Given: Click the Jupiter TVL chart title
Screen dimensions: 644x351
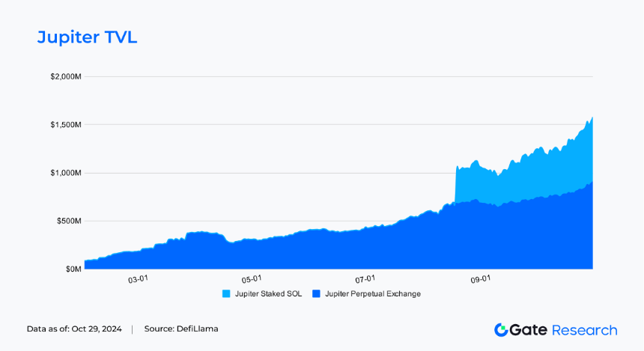Looking at the screenshot, I should [87, 37].
